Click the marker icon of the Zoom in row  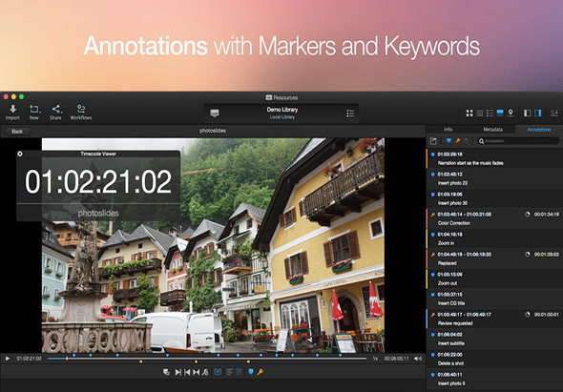coord(433,235)
